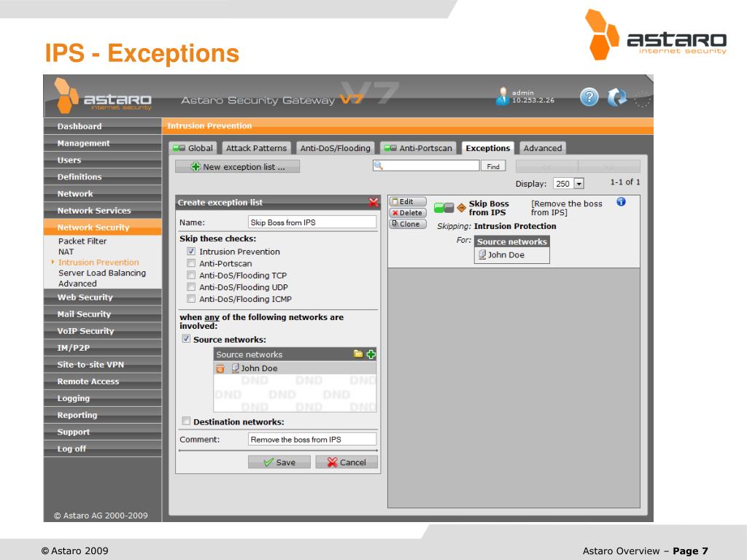Screen dimensions: 747x560
Task: Add new source network with plus icon
Action: pos(371,354)
